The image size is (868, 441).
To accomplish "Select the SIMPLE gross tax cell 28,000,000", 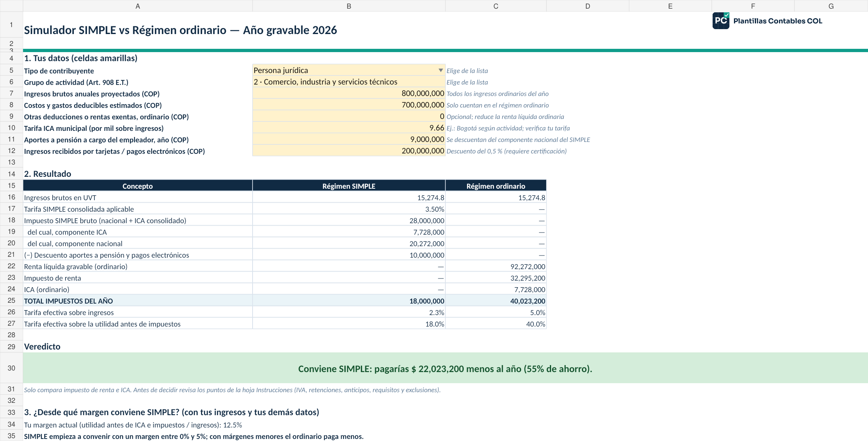I will tap(349, 220).
